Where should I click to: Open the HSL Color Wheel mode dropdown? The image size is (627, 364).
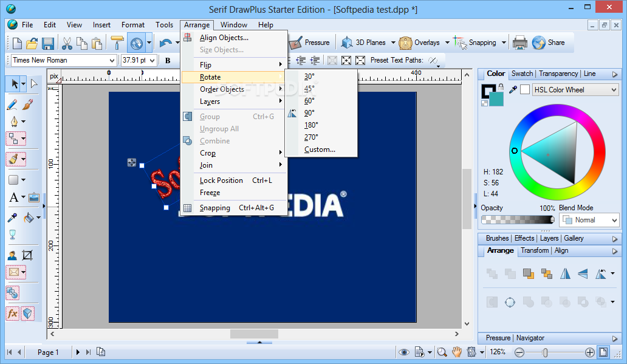point(614,89)
